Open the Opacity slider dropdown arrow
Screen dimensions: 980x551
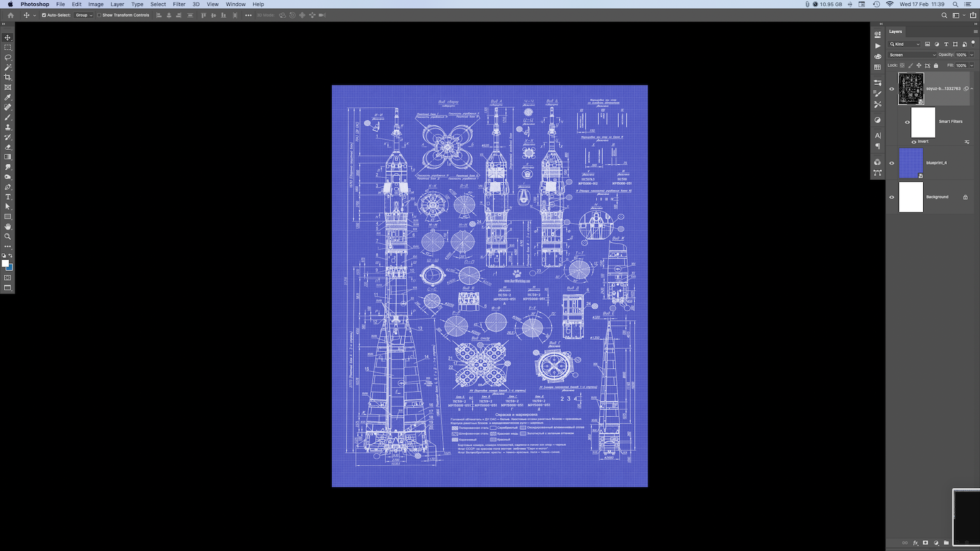click(x=972, y=55)
